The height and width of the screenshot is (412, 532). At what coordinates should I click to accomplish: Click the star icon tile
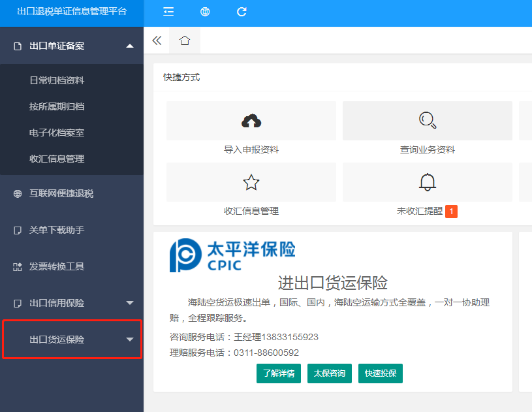click(251, 182)
